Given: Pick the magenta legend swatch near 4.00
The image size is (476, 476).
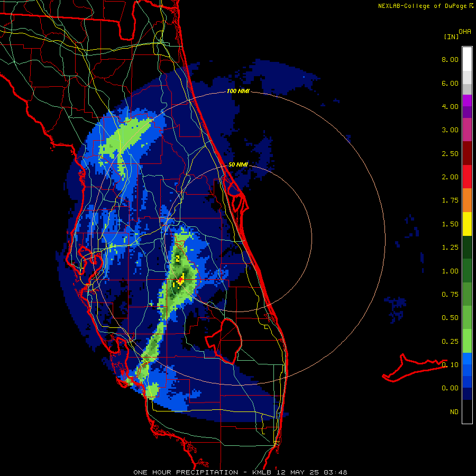Looking at the screenshot, I should pyautogui.click(x=467, y=100).
